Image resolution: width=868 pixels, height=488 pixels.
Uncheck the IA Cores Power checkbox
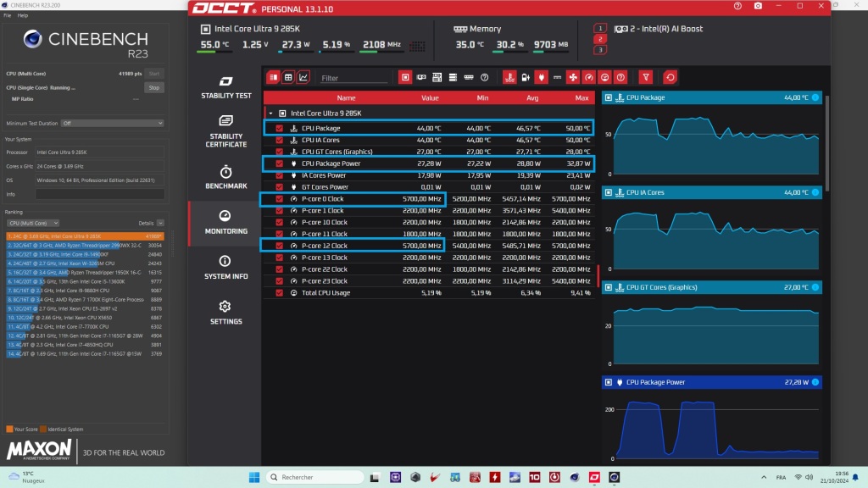[279, 175]
